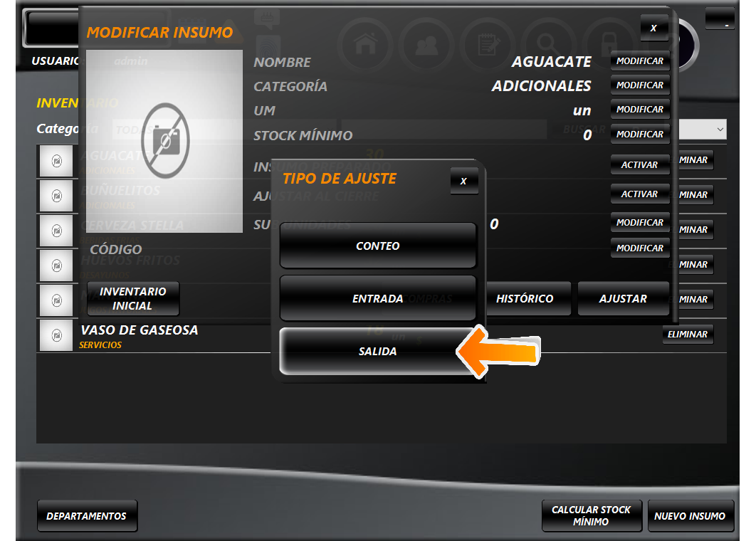
Task: Click the no-photo placeholder image for AGUACATE
Action: tap(164, 142)
